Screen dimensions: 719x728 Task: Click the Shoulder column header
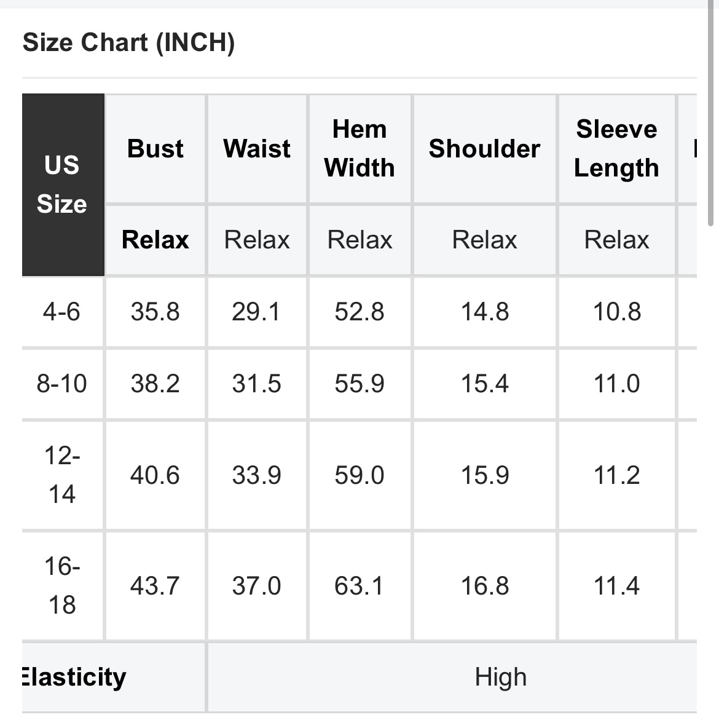(x=484, y=149)
